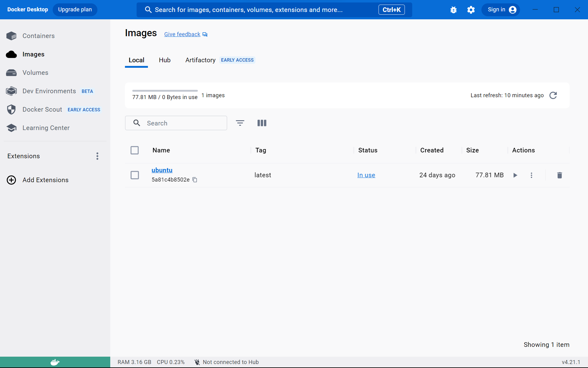The width and height of the screenshot is (588, 368).
Task: Click the images Search field
Action: [x=176, y=123]
